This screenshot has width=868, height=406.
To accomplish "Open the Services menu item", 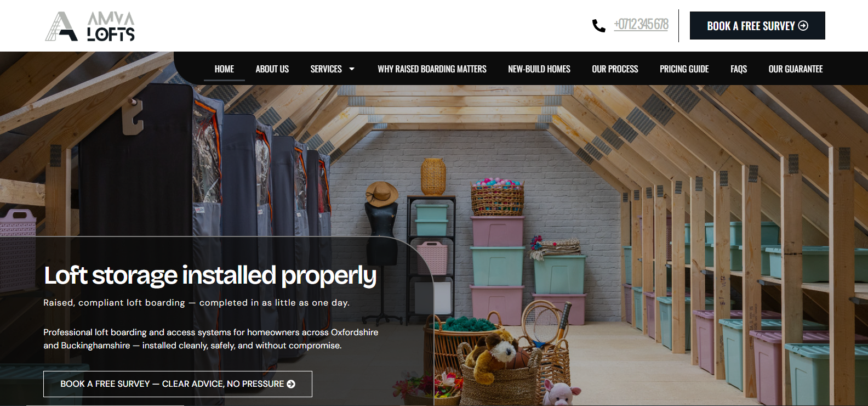I will (x=326, y=69).
